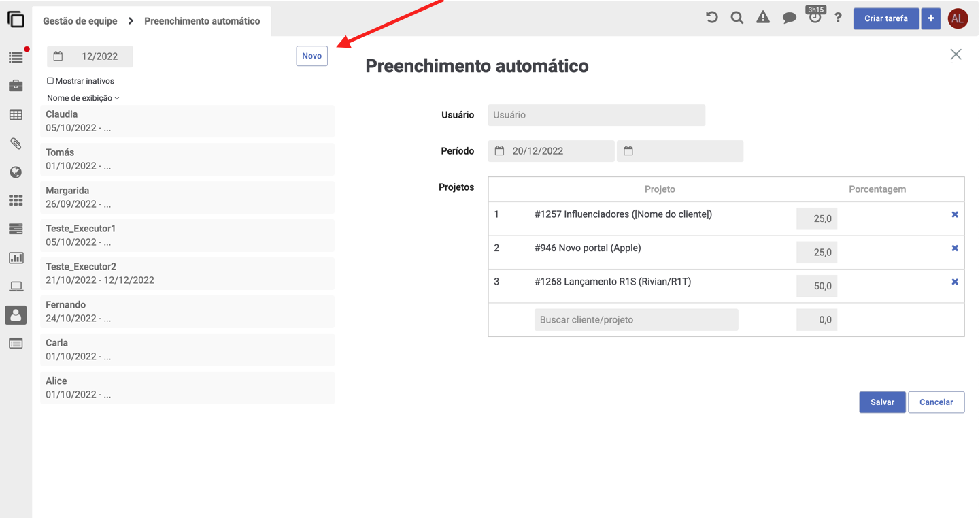Viewport: 980px width, 518px height.
Task: Click the timer icon showing 3h15
Action: tap(815, 18)
